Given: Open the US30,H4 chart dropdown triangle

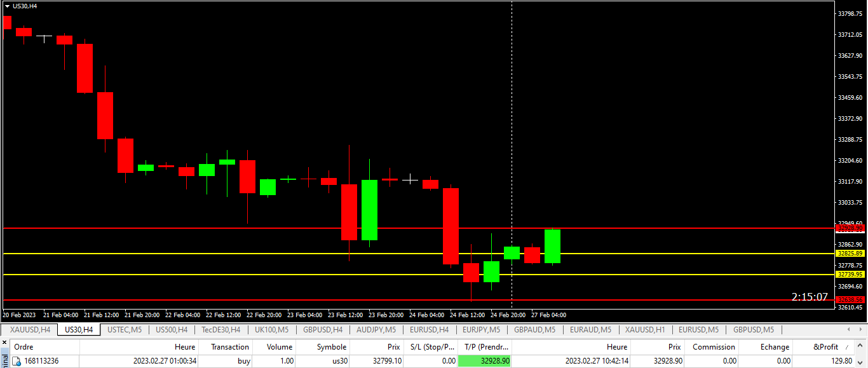Looking at the screenshot, I should [x=7, y=6].
